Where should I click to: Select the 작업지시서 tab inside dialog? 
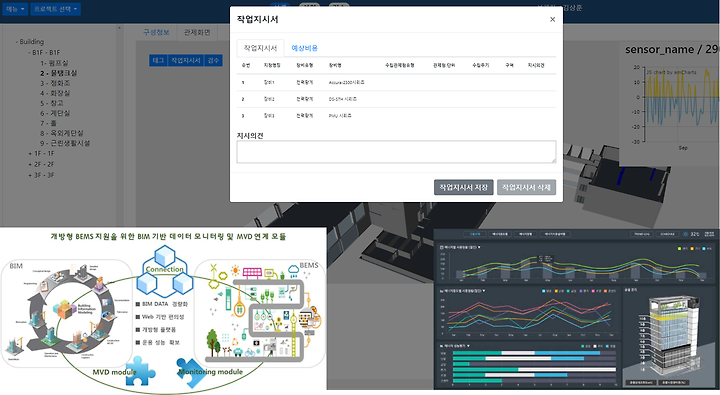point(260,48)
